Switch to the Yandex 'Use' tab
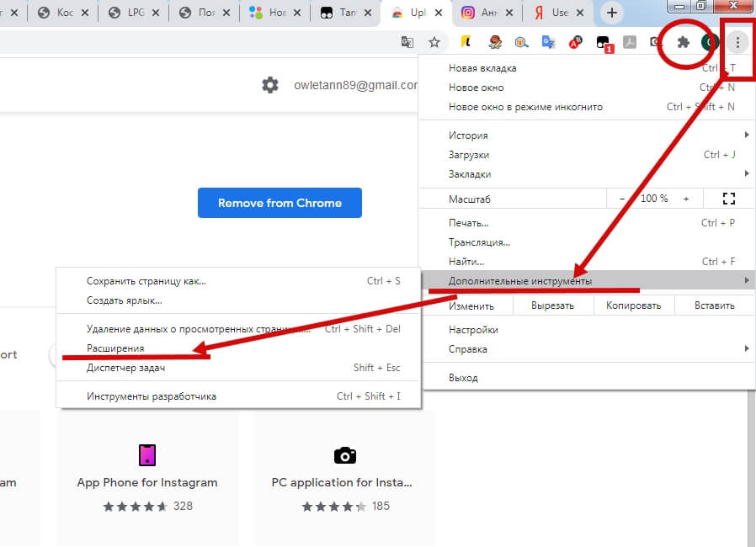The image size is (756, 547). pos(558,13)
